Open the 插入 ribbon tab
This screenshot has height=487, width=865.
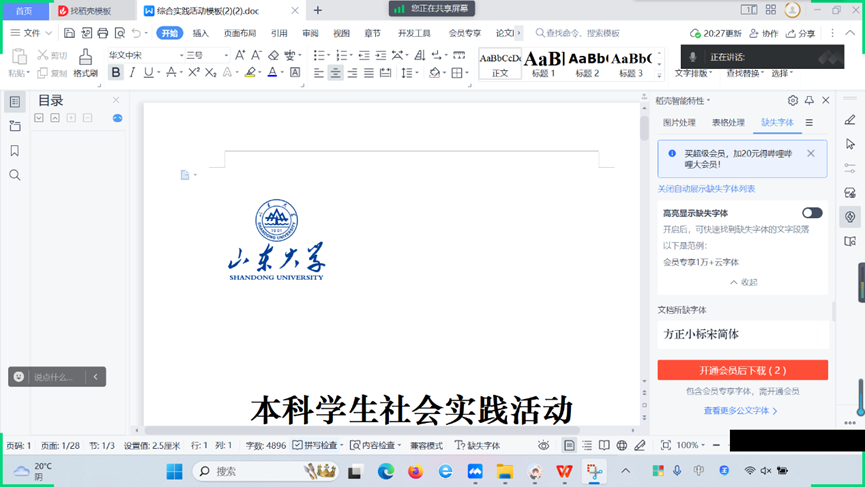coord(200,33)
